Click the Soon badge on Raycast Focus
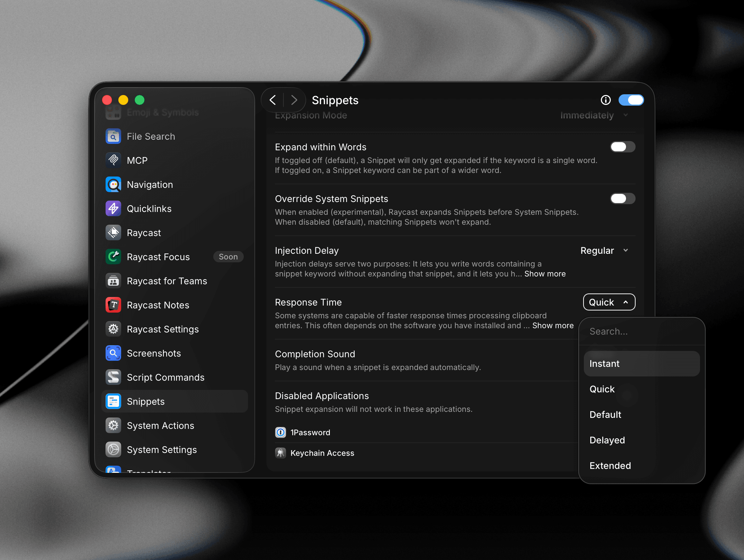 click(228, 257)
